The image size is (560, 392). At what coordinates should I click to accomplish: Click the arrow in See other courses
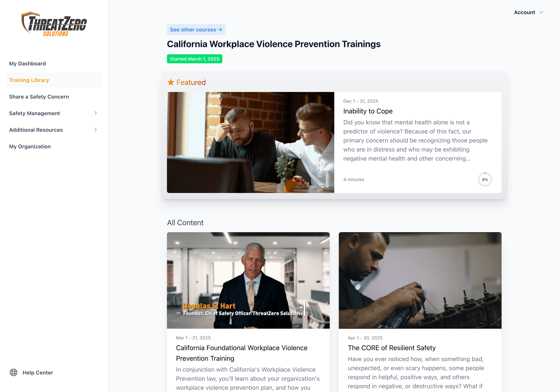point(220,30)
